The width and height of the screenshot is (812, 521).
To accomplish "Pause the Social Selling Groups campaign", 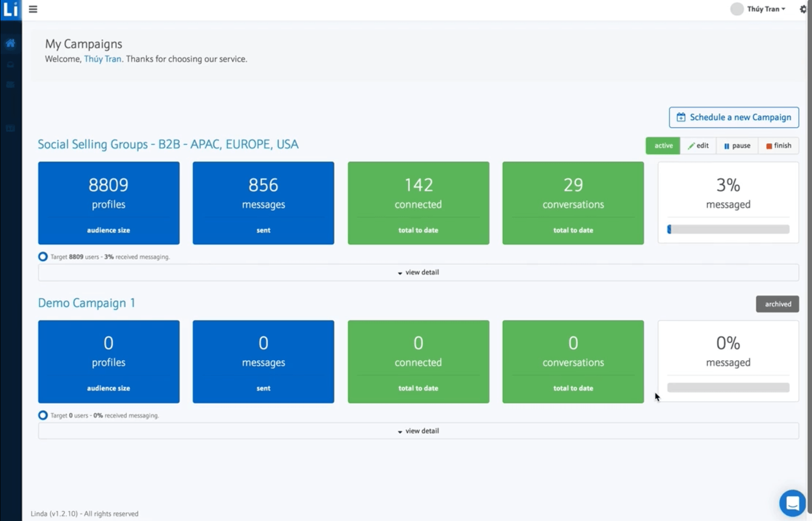I will (737, 146).
